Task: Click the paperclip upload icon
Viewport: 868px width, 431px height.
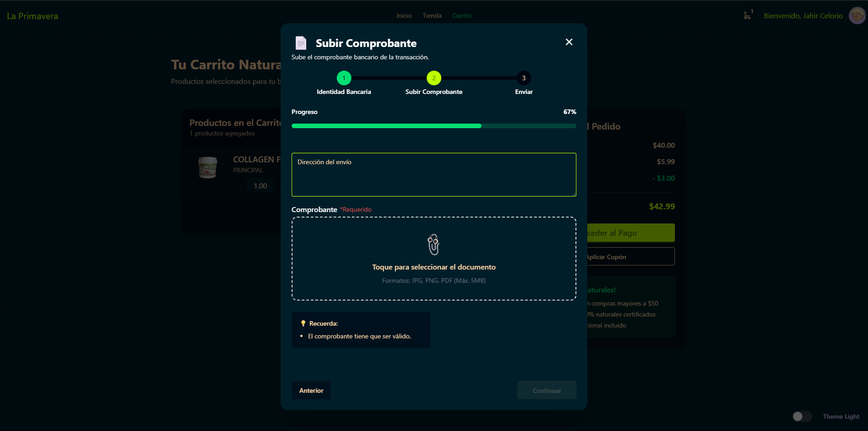Action: click(x=433, y=245)
